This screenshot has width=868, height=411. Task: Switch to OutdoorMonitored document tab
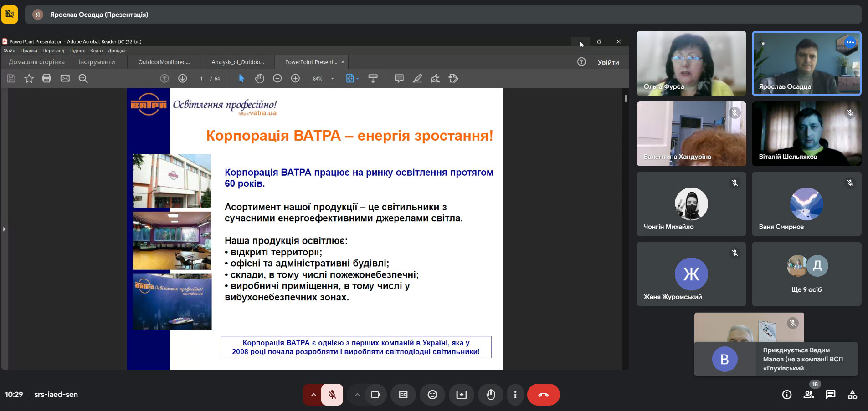(x=164, y=62)
